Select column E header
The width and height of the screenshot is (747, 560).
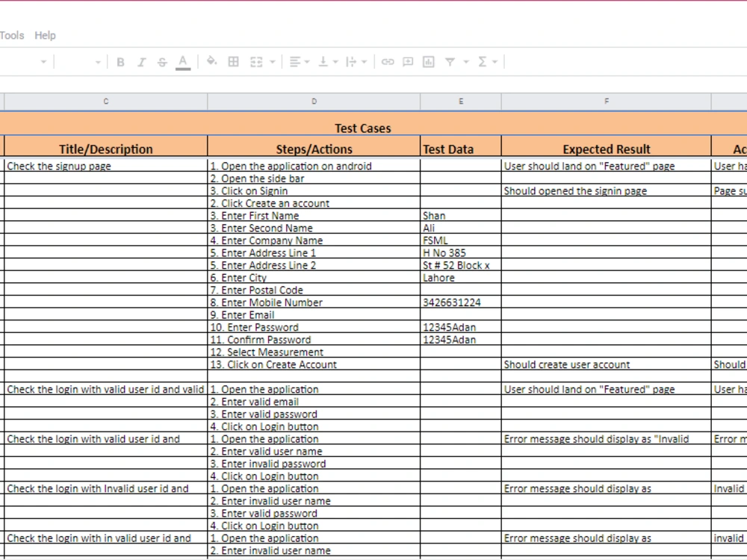pos(461,102)
